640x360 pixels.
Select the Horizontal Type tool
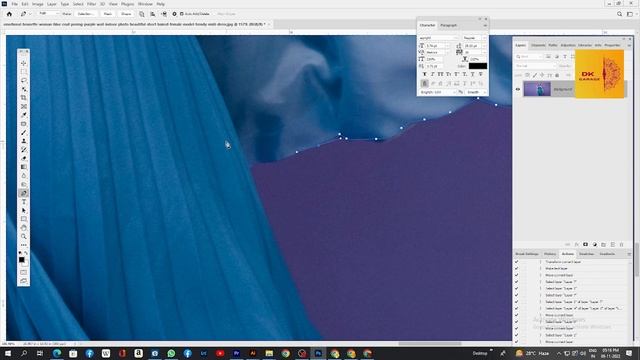[24, 202]
